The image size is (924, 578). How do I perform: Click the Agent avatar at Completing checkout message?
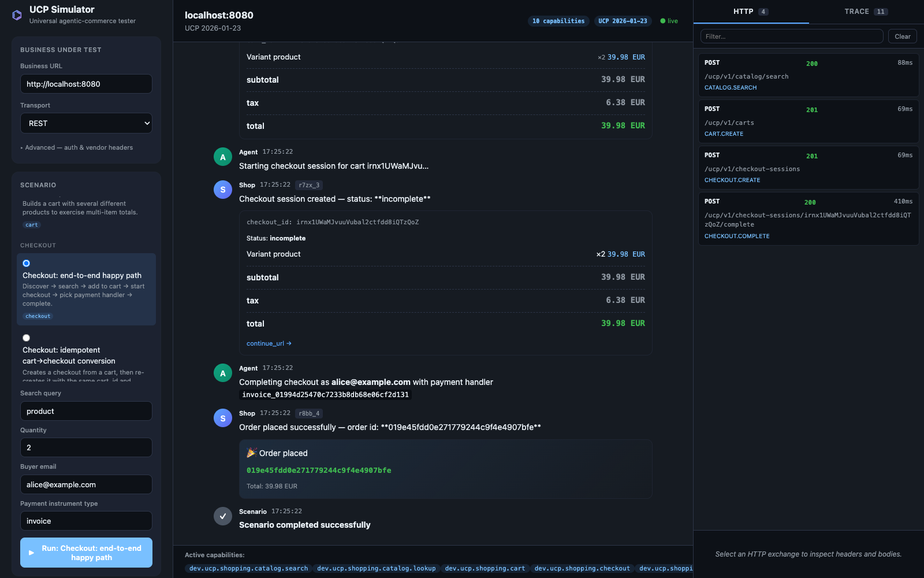(x=223, y=373)
